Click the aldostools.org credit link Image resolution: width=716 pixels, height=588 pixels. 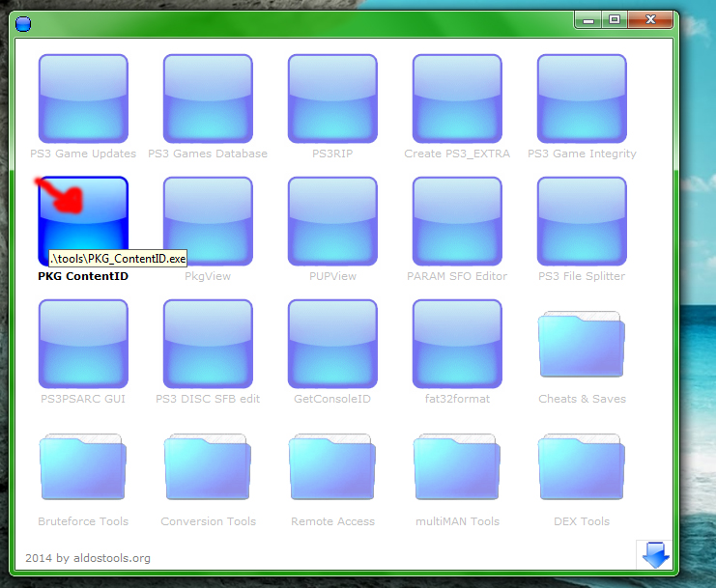[x=88, y=557]
